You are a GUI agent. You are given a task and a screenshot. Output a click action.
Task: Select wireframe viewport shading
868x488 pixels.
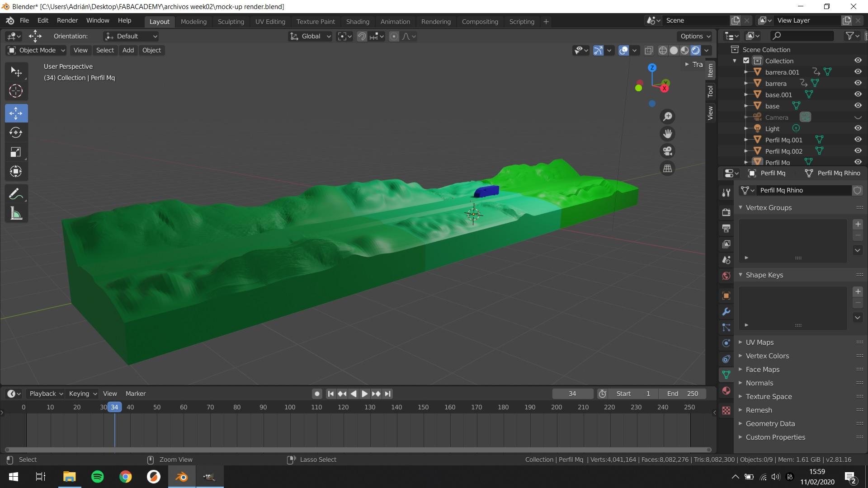[663, 50]
